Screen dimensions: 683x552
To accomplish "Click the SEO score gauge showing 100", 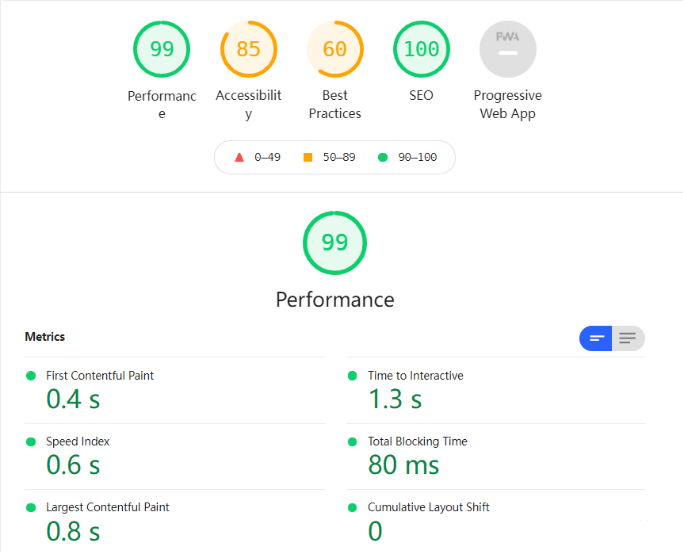I will click(421, 49).
